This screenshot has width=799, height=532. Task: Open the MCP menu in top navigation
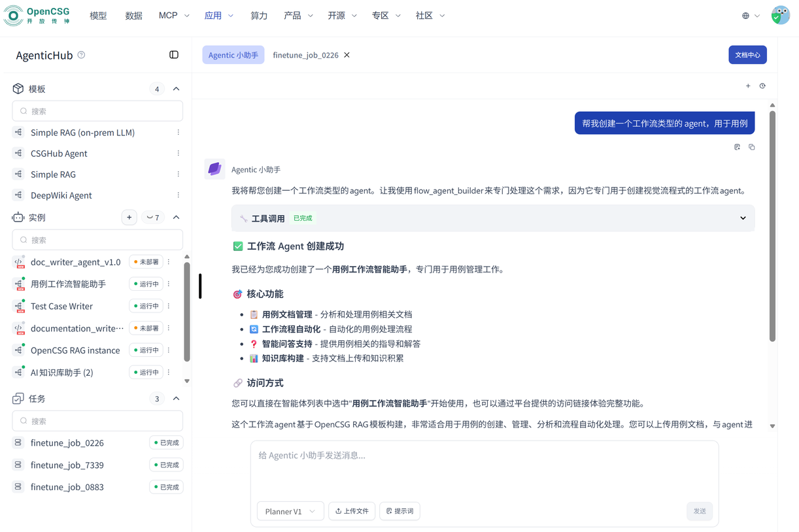coord(173,16)
